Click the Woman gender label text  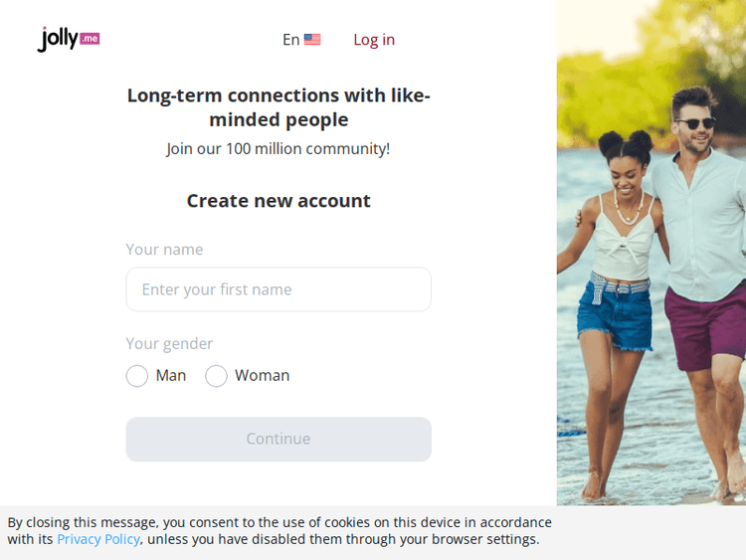click(263, 375)
